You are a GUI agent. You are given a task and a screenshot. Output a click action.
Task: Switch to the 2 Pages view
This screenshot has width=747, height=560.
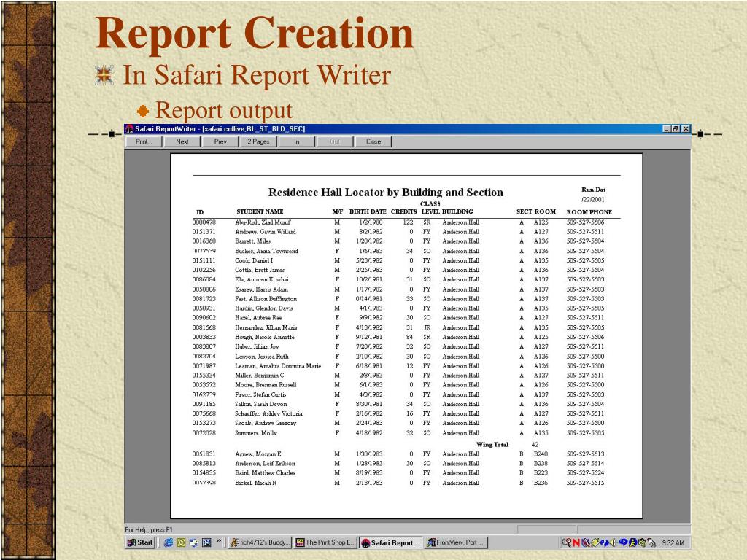click(258, 141)
